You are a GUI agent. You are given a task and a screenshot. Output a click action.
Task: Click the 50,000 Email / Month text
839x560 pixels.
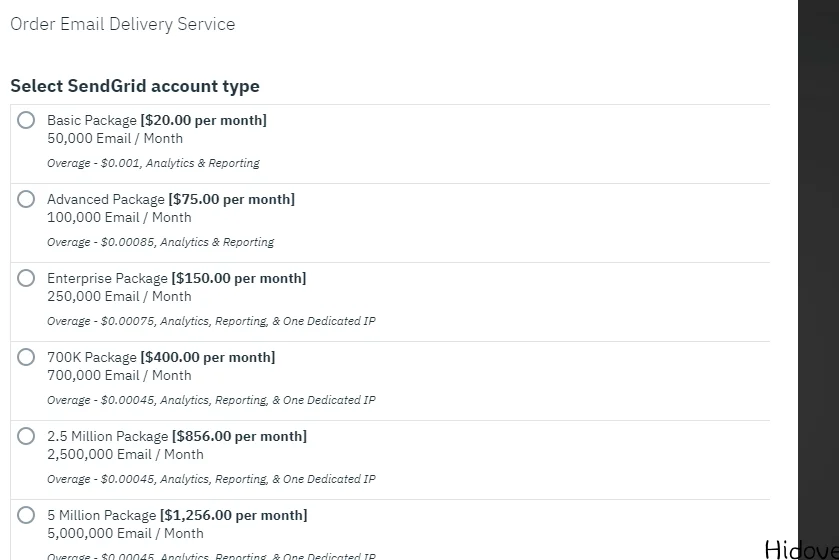coord(115,138)
